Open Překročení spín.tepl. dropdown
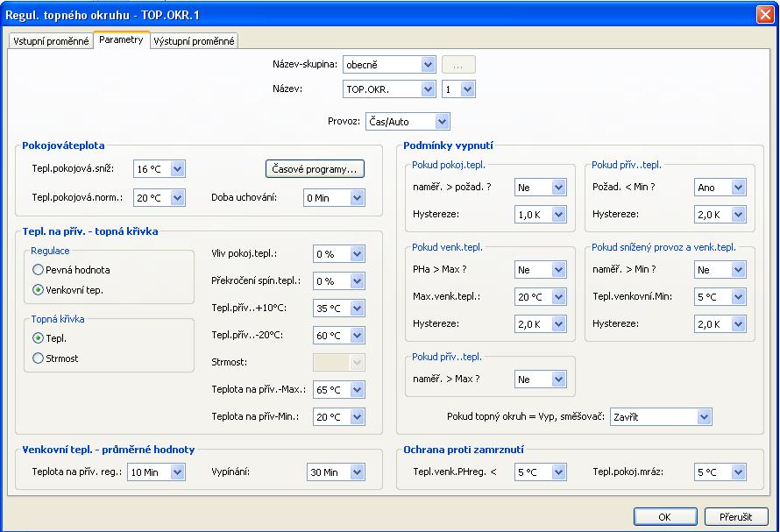Screen dimensions: 780x532 click(339, 281)
